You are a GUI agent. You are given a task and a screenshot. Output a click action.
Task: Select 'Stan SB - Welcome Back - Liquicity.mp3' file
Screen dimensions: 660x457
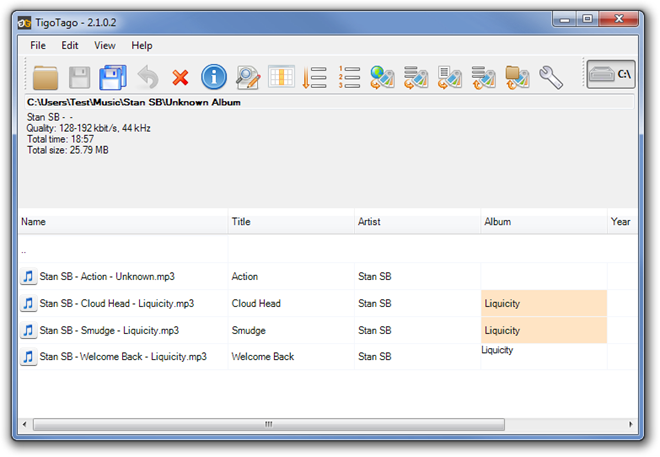[123, 356]
